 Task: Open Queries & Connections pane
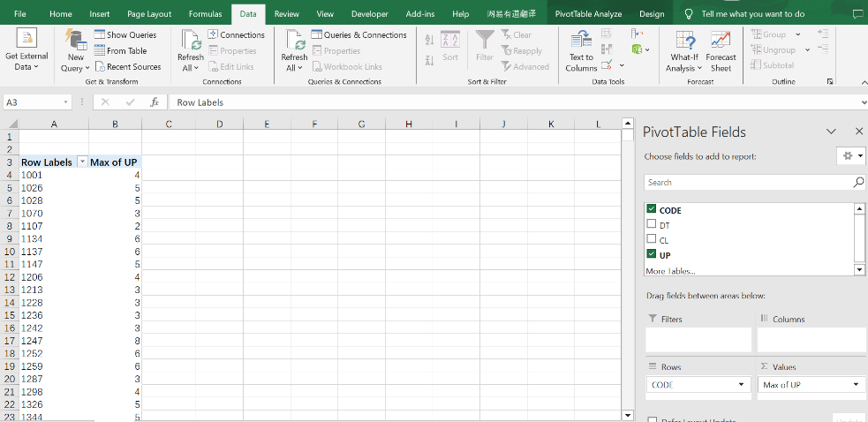pyautogui.click(x=358, y=35)
